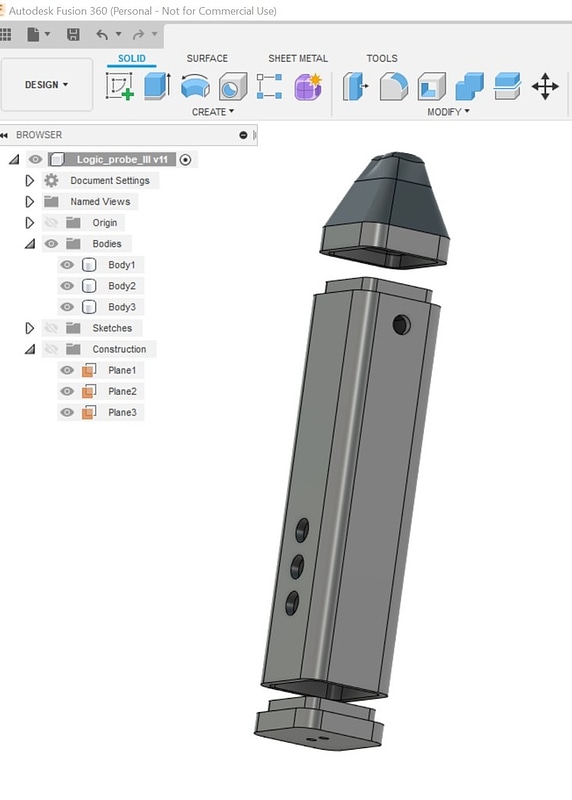Select the Move/Copy tool
This screenshot has width=572, height=800.
pos(545,86)
